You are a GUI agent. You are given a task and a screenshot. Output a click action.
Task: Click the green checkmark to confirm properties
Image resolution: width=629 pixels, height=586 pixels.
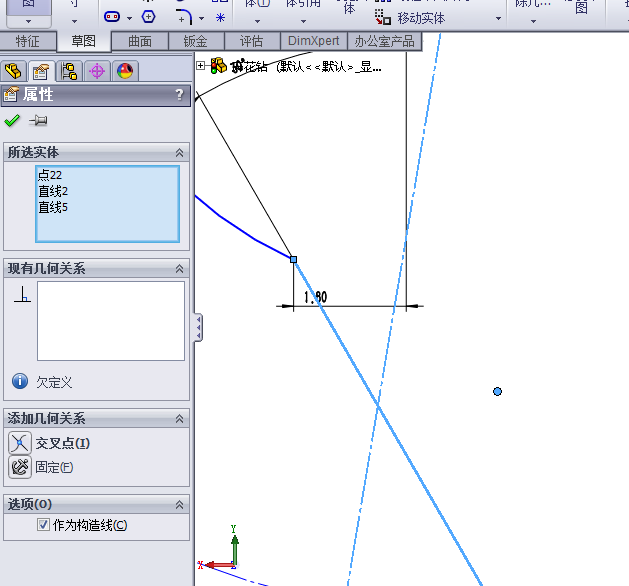(12, 121)
